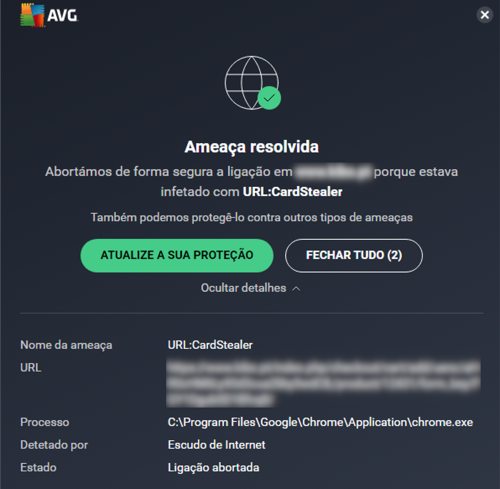Click FECHAR TUDO (2) button
The image size is (500, 489).
click(354, 255)
